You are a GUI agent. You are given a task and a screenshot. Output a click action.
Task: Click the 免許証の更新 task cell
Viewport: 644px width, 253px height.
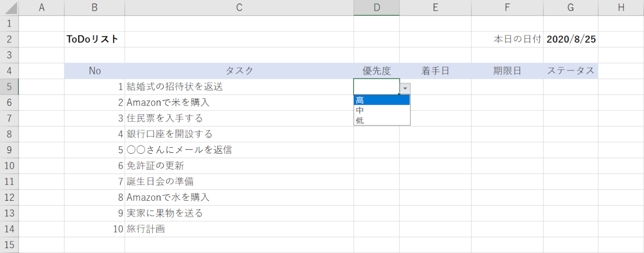239,166
